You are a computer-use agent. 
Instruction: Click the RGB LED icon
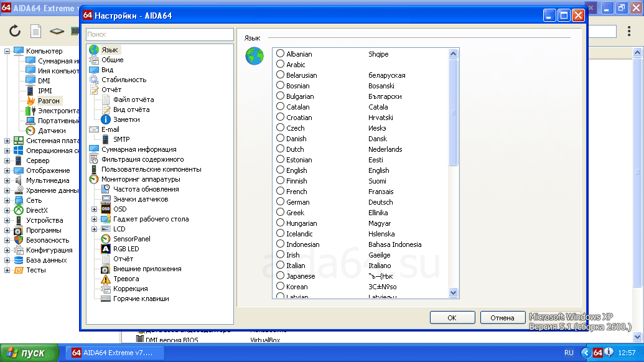click(106, 249)
